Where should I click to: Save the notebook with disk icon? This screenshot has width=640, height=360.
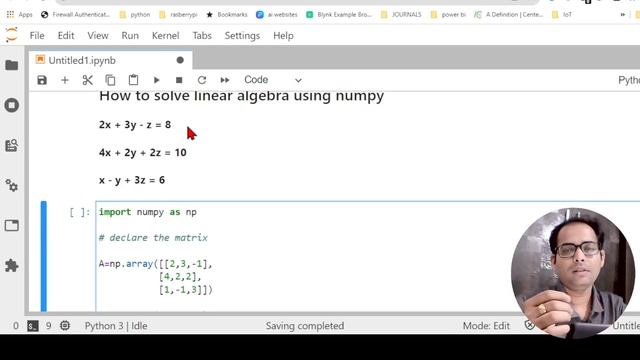[x=42, y=80]
